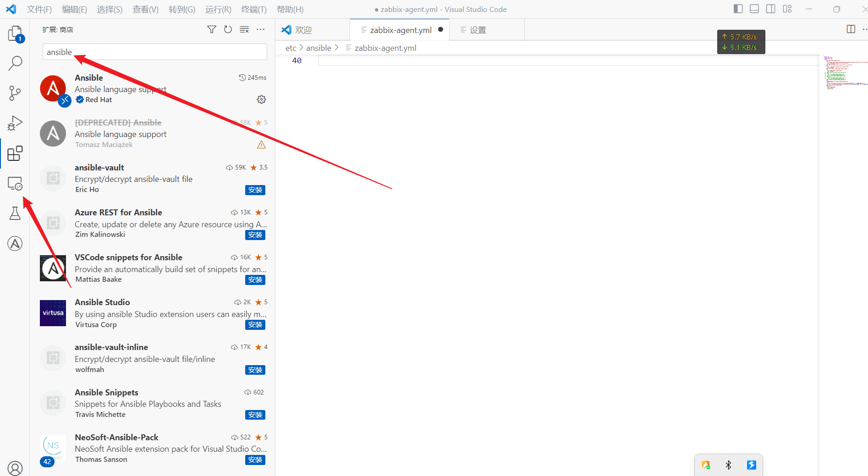Toggle secondary side bar layout icon

[x=771, y=9]
